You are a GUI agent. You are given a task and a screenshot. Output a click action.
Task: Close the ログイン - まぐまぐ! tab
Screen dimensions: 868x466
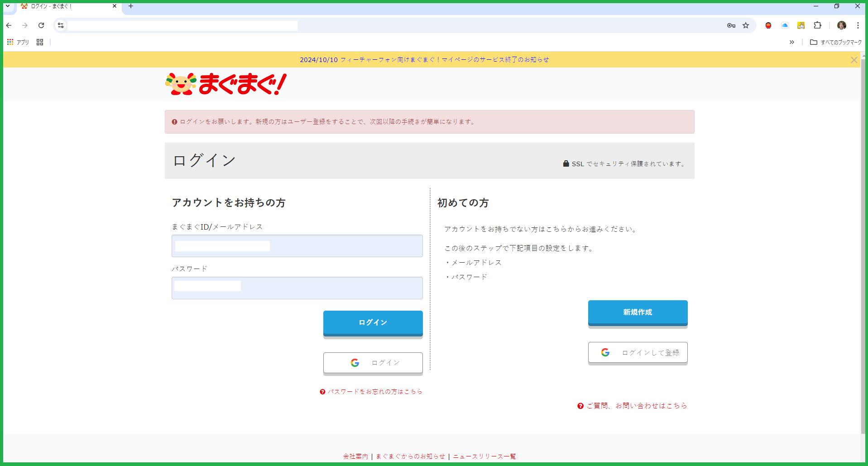[115, 6]
